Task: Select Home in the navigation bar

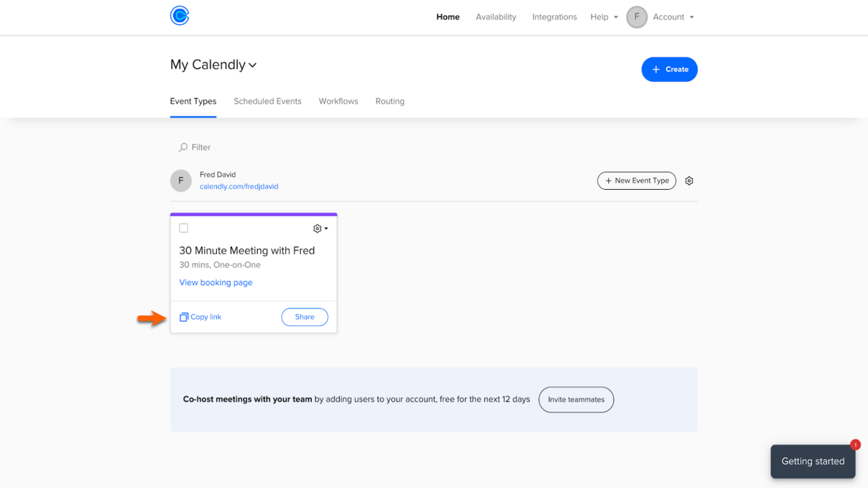Action: [x=448, y=17]
